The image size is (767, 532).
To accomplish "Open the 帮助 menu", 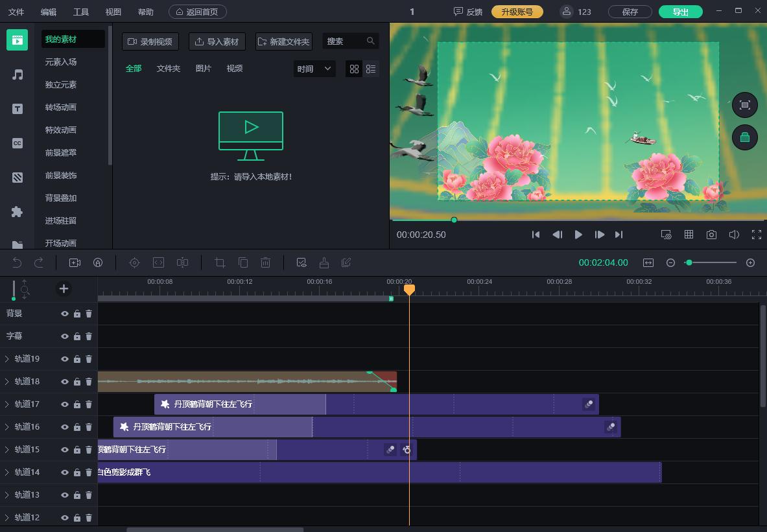I will [145, 11].
